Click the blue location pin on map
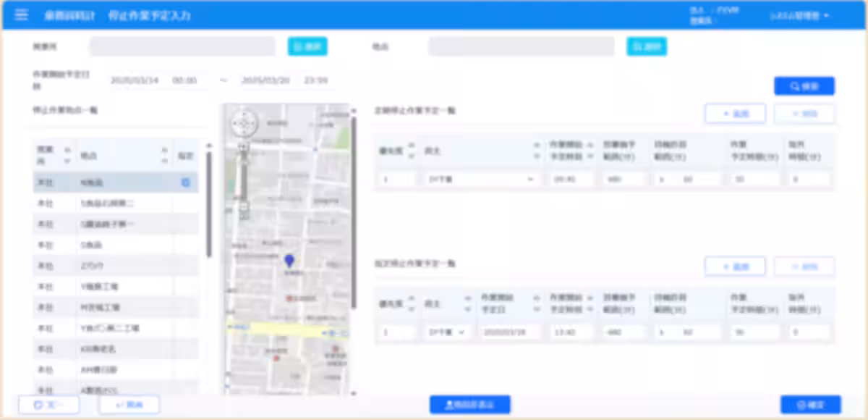This screenshot has width=868, height=420. pyautogui.click(x=289, y=261)
